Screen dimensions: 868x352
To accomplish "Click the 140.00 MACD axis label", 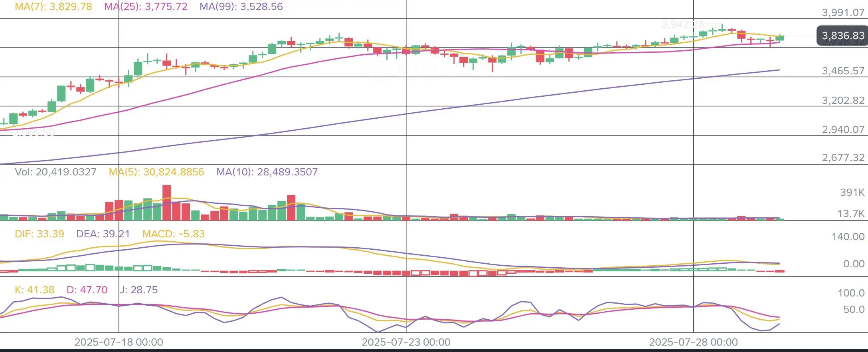I will pos(848,237).
